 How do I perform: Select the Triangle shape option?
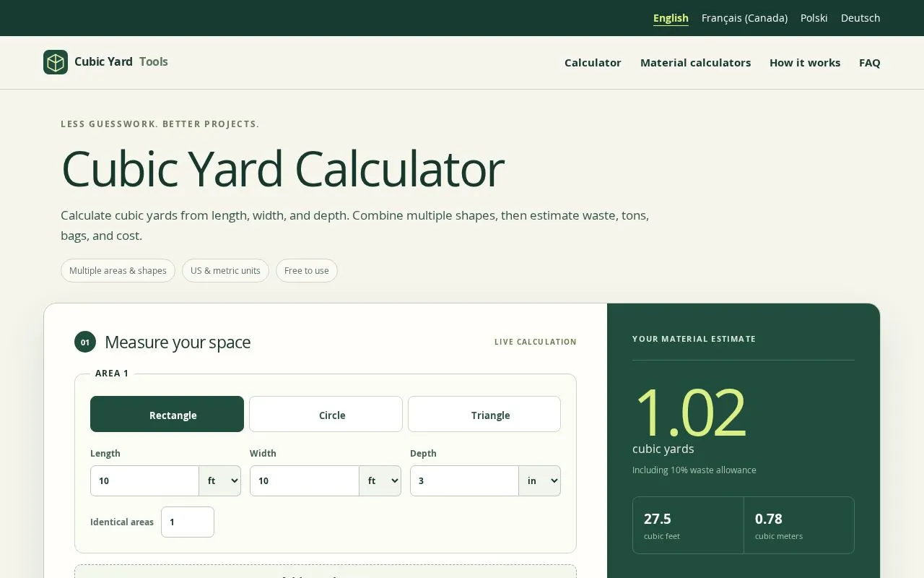pyautogui.click(x=484, y=414)
